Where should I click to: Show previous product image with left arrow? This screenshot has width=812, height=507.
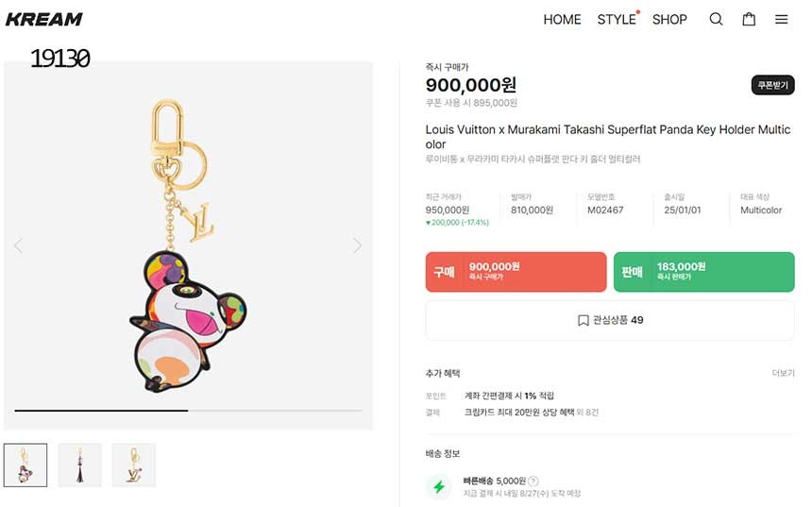[x=18, y=245]
